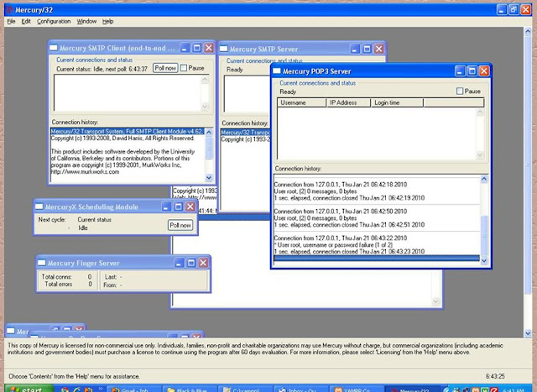Close the MercuryX Scheduling Module window
The width and height of the screenshot is (537, 392).
click(190, 206)
